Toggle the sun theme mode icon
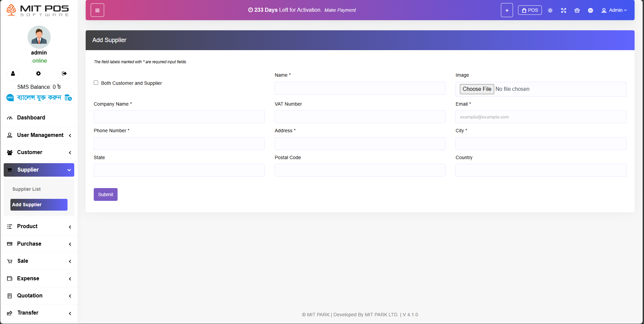 click(550, 10)
